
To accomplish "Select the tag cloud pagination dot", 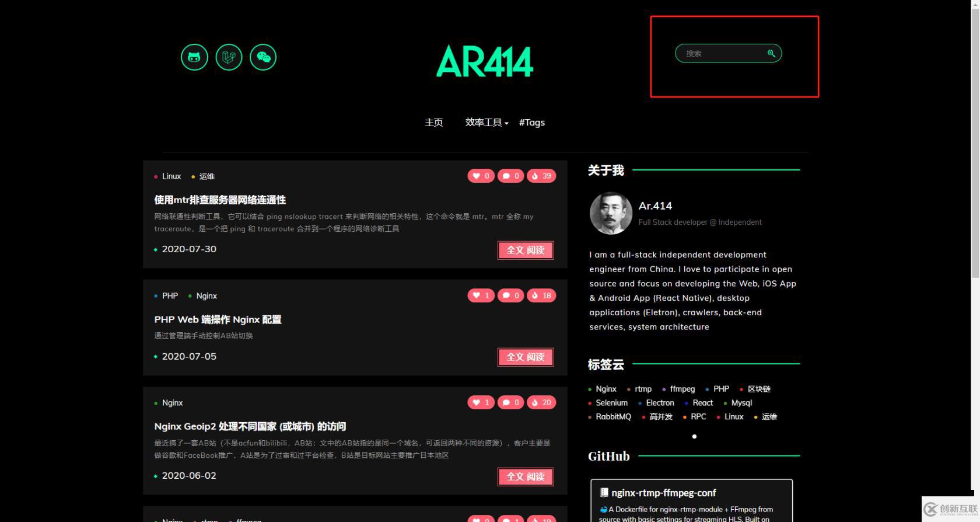I will [694, 436].
